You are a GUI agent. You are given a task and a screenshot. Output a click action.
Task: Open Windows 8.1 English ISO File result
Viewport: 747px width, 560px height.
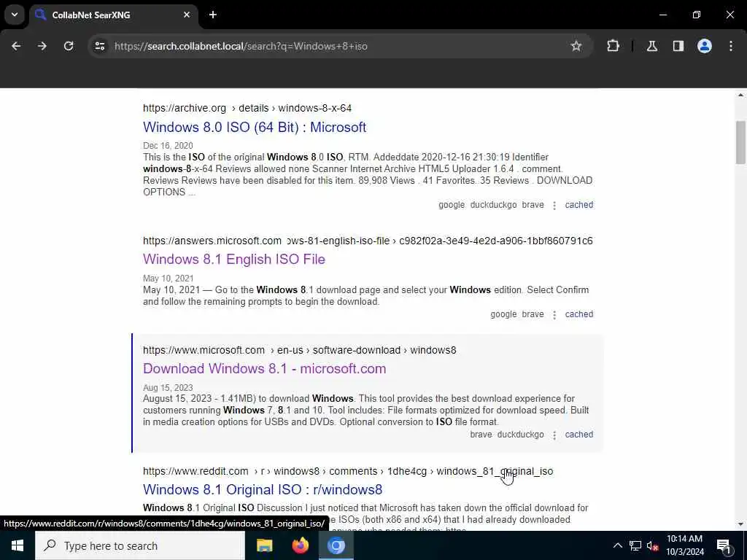(234, 259)
